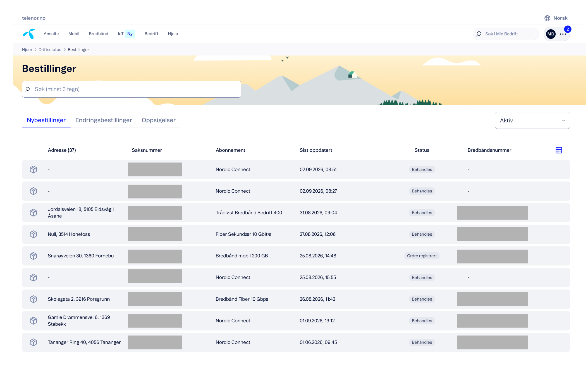
Task: Click Fiber Sekundær 10 Gbit/s subscription
Action: (x=243, y=234)
